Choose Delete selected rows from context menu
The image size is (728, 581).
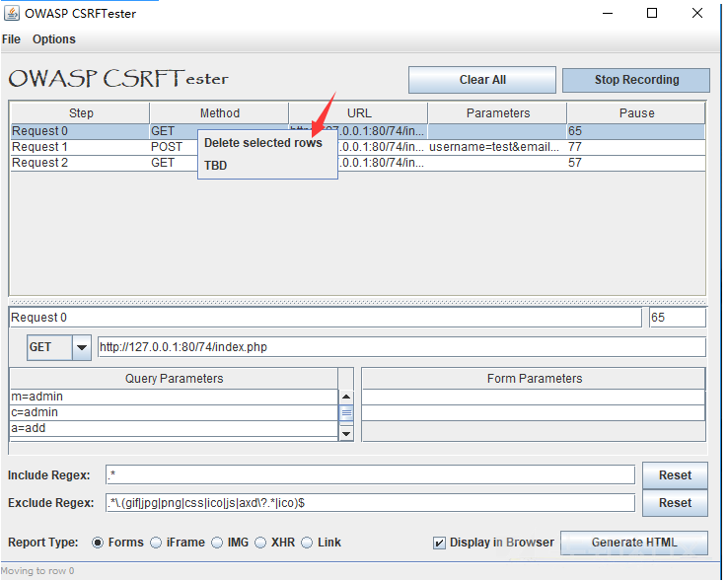pos(263,143)
